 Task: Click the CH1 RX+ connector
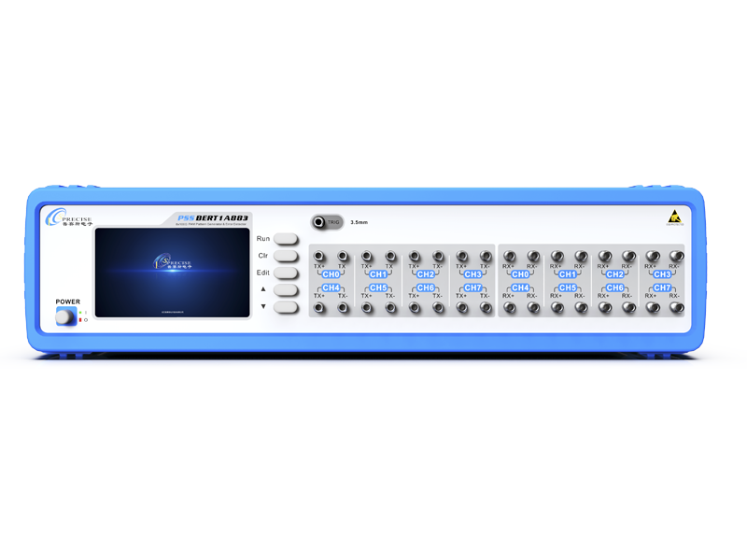557,256
